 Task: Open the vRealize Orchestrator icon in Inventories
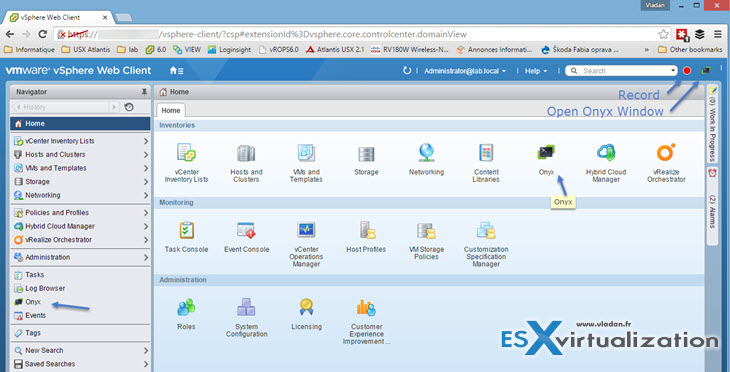click(666, 153)
